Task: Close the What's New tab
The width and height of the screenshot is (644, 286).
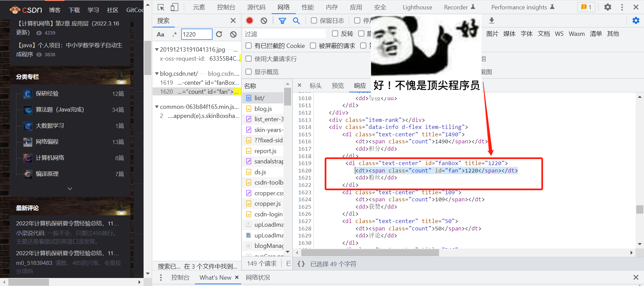Action: (x=237, y=277)
